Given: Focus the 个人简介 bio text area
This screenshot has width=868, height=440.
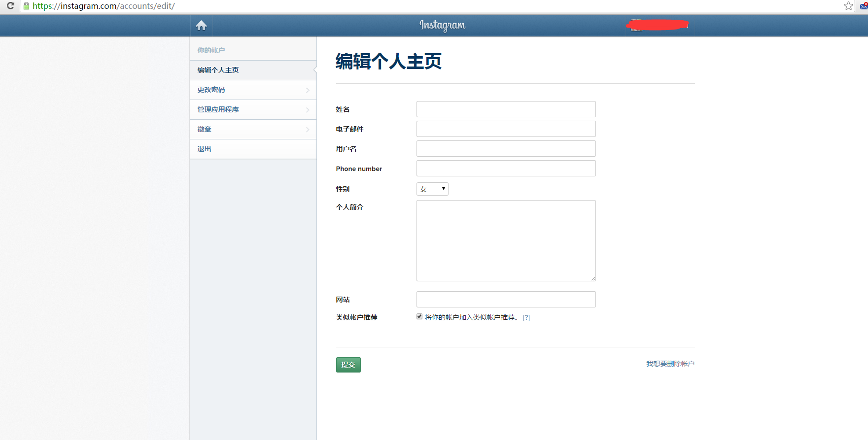Looking at the screenshot, I should coord(506,240).
